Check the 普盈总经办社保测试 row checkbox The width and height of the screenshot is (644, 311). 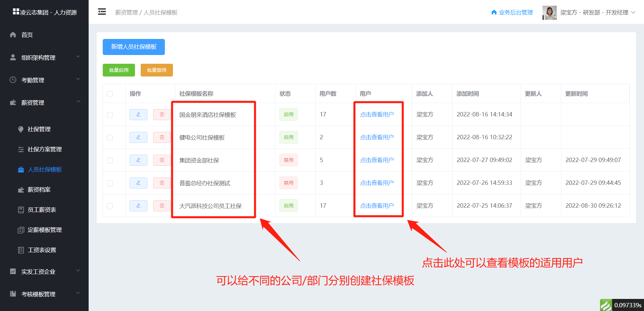coord(110,183)
